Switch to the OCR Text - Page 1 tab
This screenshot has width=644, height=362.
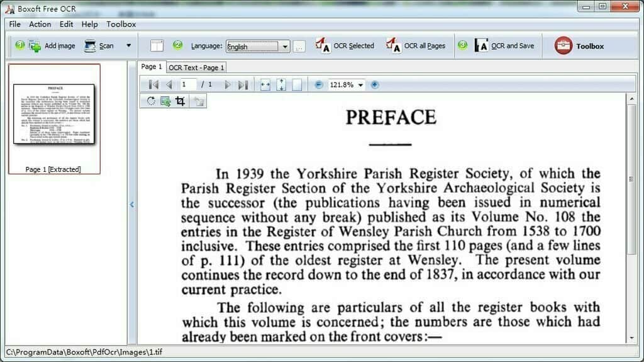[196, 67]
